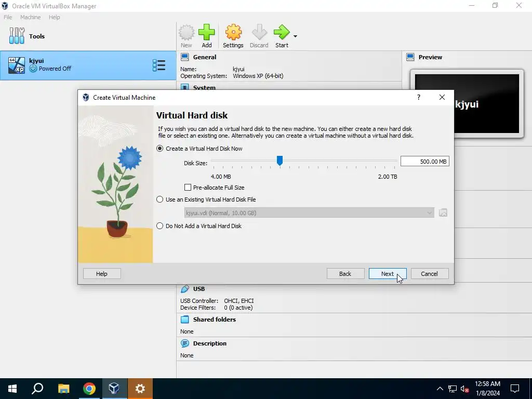Click the Discard toolbar icon

point(259,33)
